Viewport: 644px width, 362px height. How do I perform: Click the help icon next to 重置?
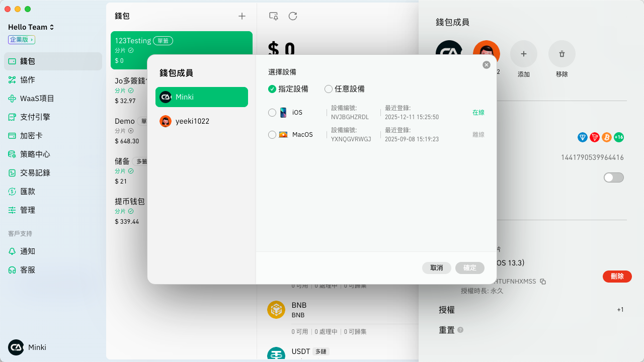460,330
